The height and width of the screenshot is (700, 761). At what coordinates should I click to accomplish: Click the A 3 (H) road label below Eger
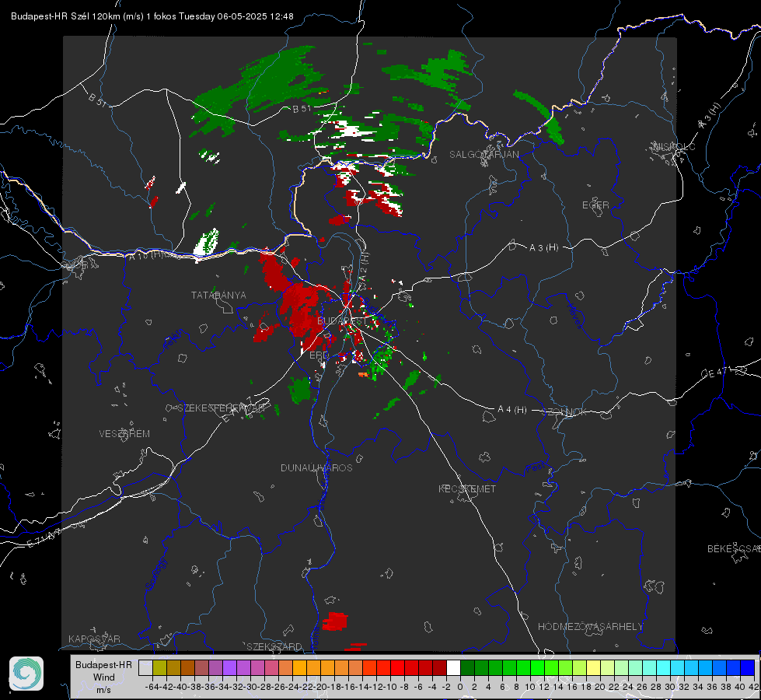[543, 248]
